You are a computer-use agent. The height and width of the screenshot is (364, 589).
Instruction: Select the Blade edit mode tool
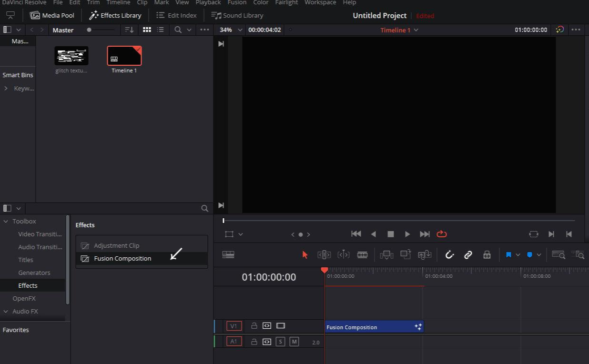coord(362,255)
